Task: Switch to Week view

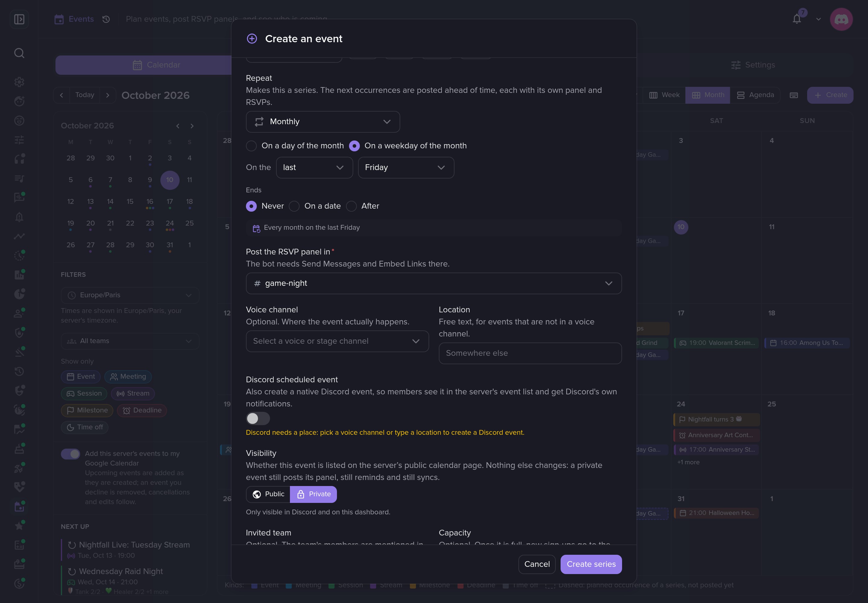Action: pyautogui.click(x=664, y=95)
